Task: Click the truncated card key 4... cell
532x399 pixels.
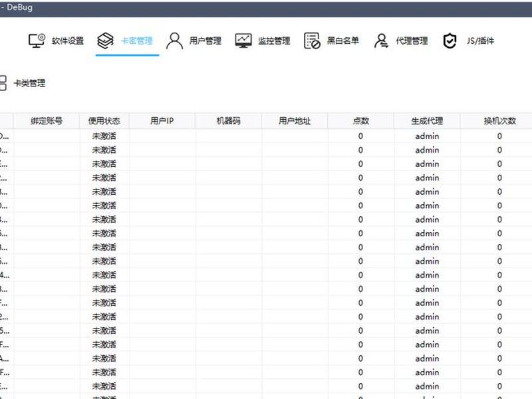Action: point(5,275)
